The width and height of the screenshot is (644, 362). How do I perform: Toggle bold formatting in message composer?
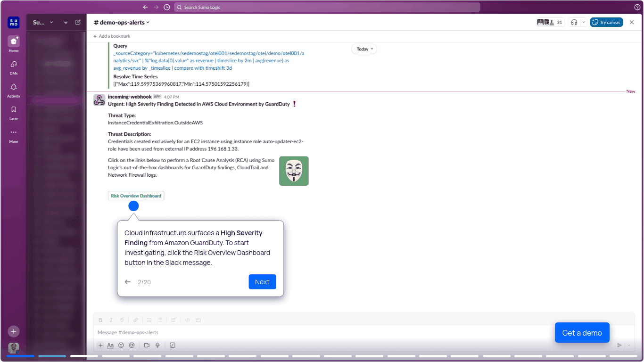click(100, 320)
